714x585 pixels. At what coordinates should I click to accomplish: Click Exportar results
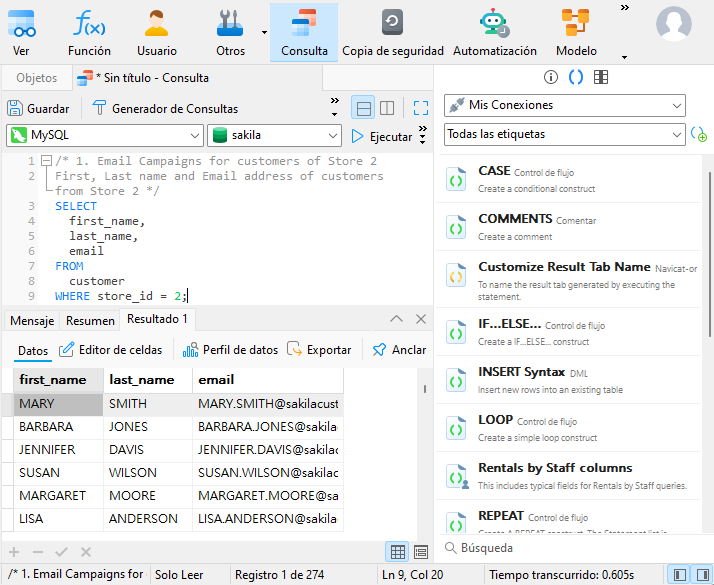tap(319, 350)
